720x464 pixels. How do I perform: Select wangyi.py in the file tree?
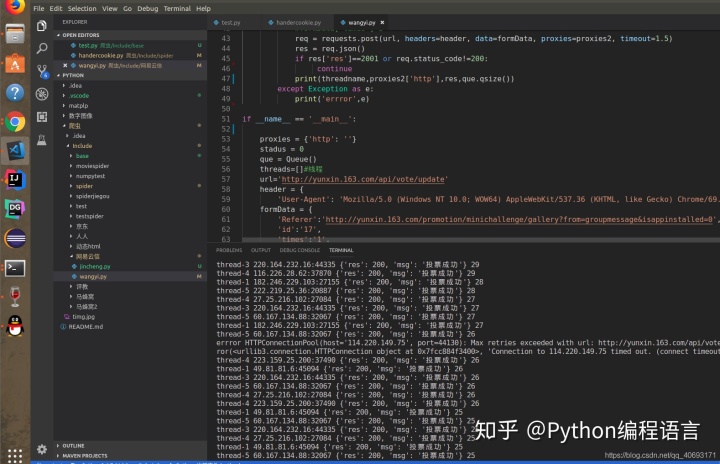point(93,277)
